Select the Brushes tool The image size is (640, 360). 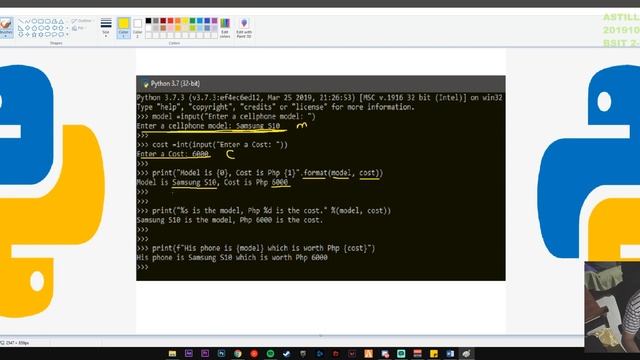pos(6,24)
